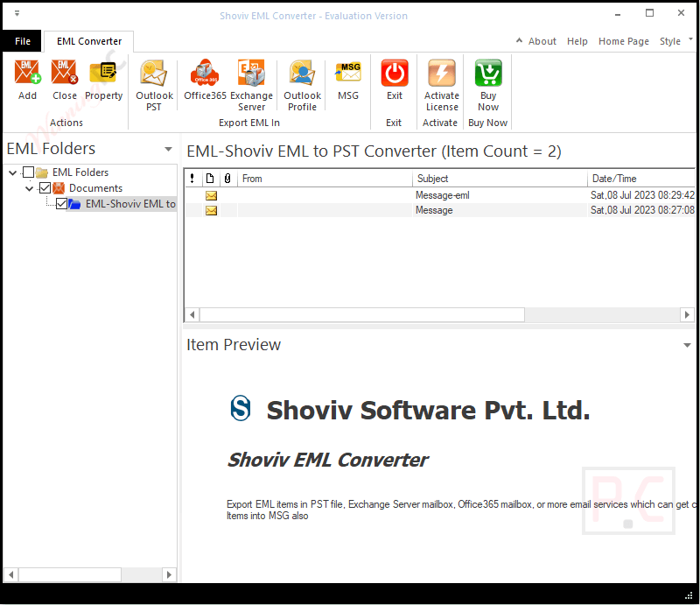Image resolution: width=700 pixels, height=605 pixels.
Task: Select the EML-Shoviv EML to tree item
Action: click(x=130, y=204)
